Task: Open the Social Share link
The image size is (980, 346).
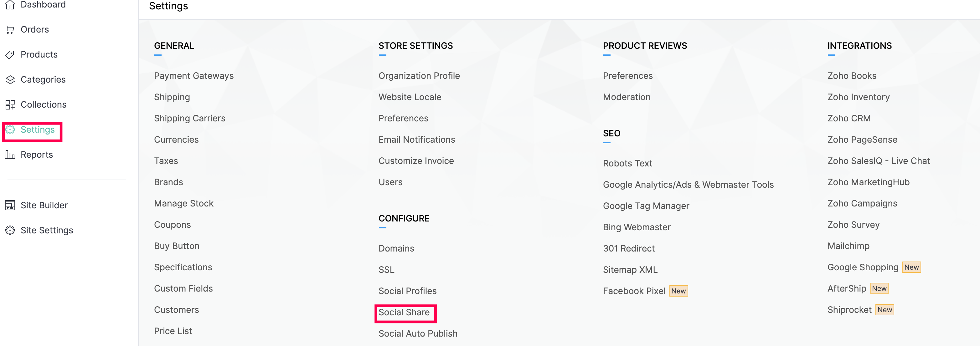Action: (x=404, y=313)
